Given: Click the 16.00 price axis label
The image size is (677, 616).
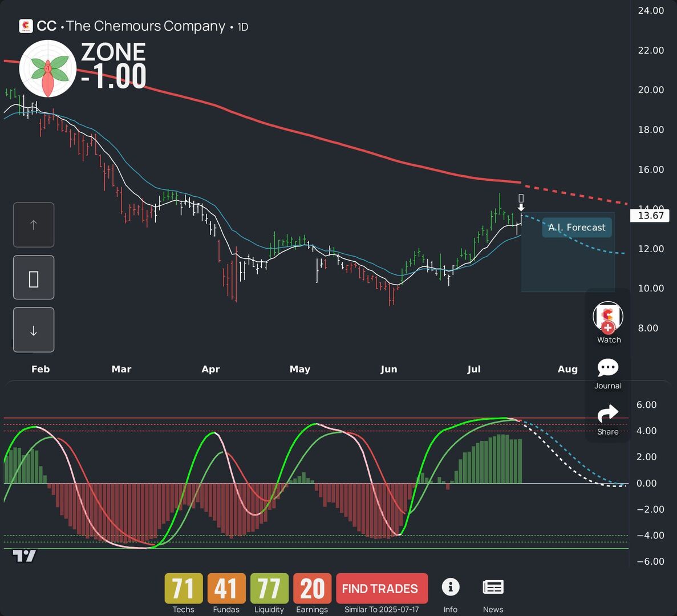Looking at the screenshot, I should click(651, 169).
